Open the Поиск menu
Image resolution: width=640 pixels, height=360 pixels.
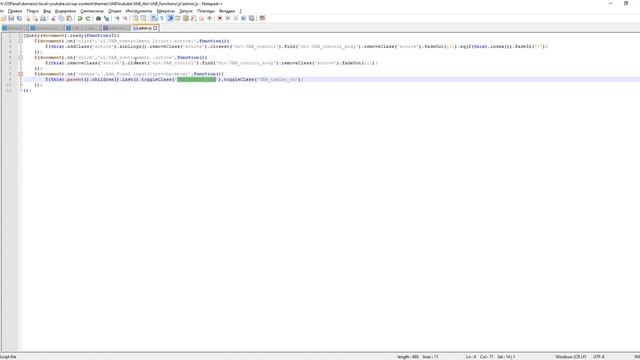coord(33,11)
